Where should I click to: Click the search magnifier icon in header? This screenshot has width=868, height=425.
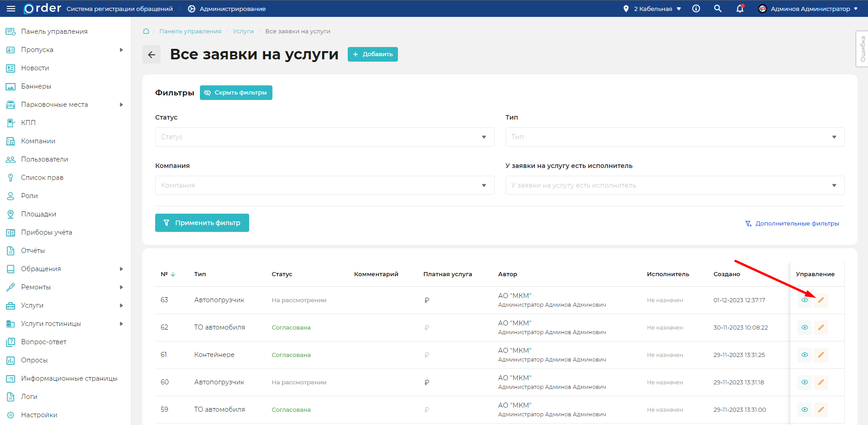[718, 9]
